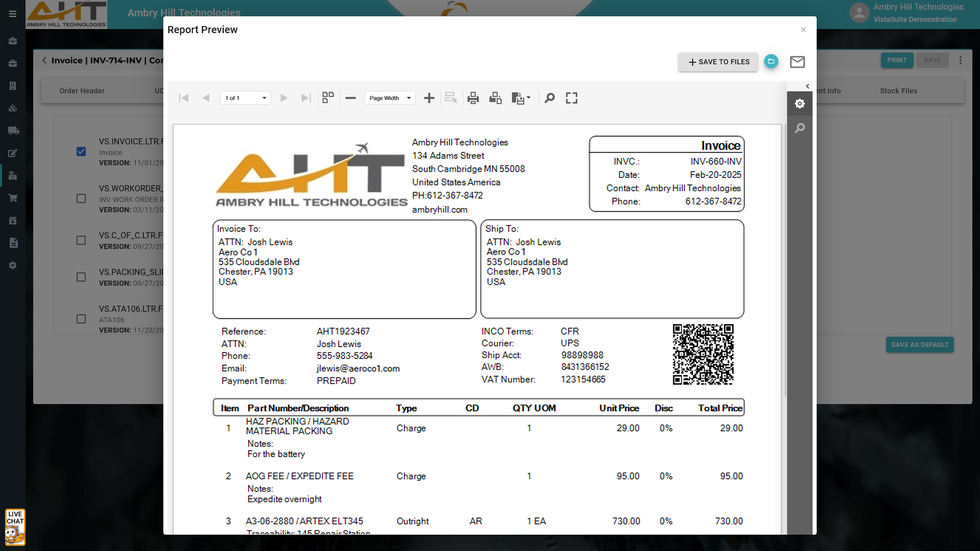Click the print report icon in viewer toolbar
The width and height of the screenshot is (980, 551).
pos(473,98)
